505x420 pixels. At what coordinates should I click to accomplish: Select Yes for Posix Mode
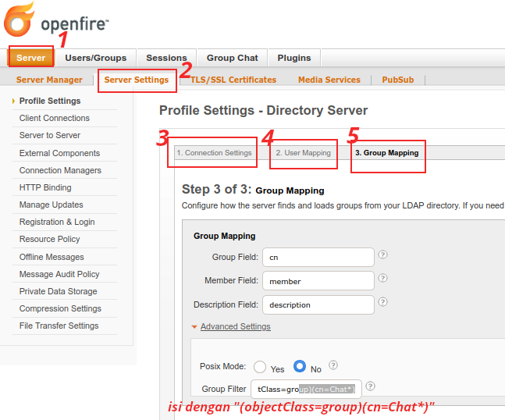point(261,367)
